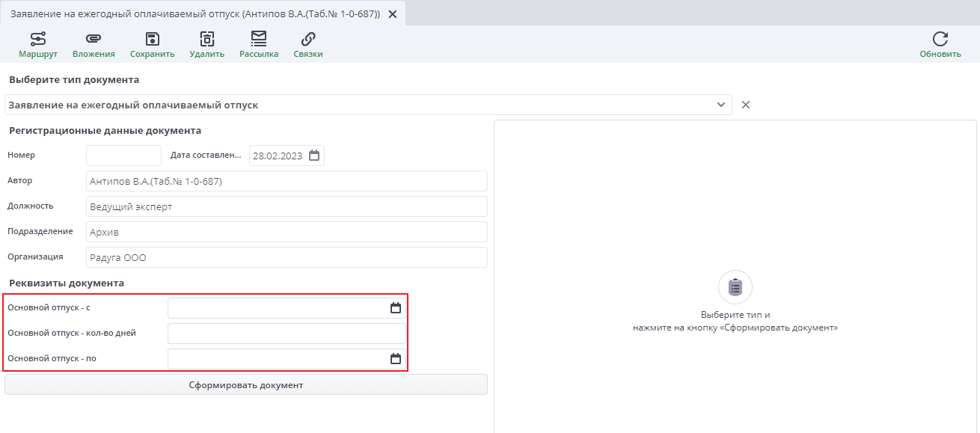This screenshot has height=433, width=980.
Task: Focus the Номер input field
Action: 123,156
